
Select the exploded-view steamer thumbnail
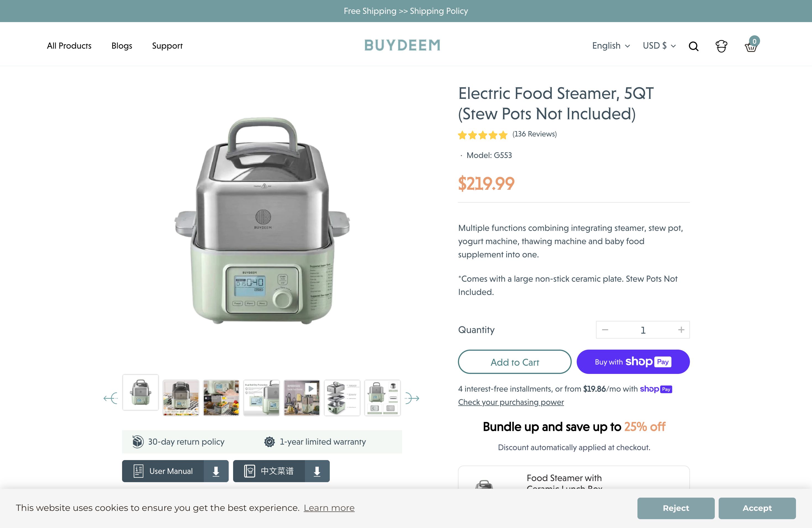click(342, 398)
